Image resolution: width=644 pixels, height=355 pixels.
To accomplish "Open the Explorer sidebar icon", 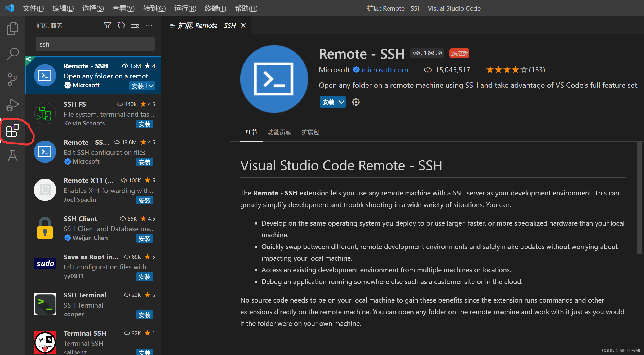I will (x=12, y=28).
